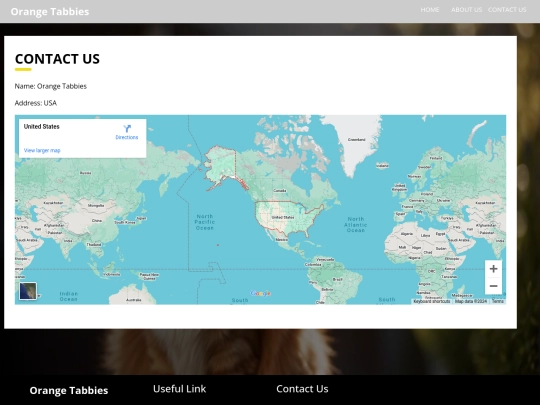The height and width of the screenshot is (405, 540).
Task: Click the CONTACT US page heading
Action: tap(57, 59)
